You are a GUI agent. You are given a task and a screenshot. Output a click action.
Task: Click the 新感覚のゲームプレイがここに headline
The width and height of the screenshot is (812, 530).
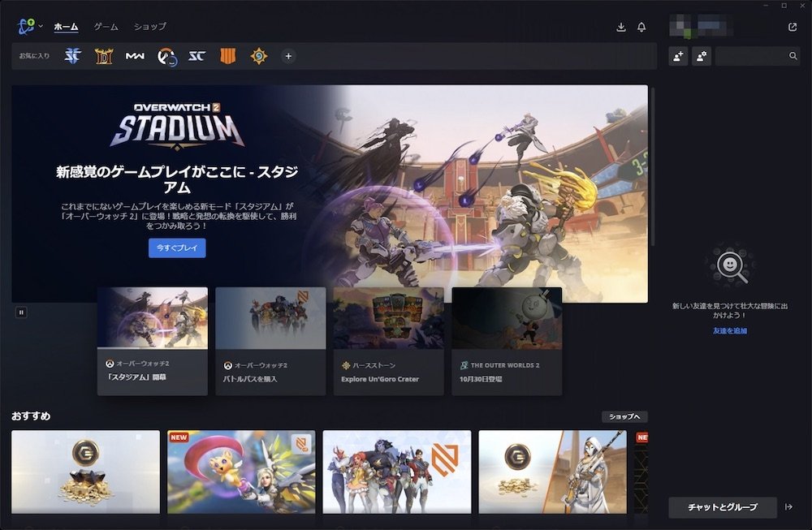177,179
